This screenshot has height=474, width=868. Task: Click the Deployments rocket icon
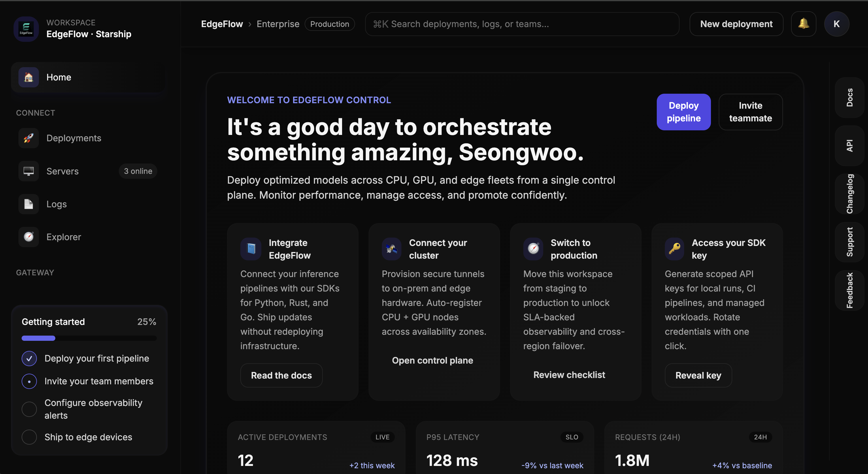pyautogui.click(x=29, y=138)
